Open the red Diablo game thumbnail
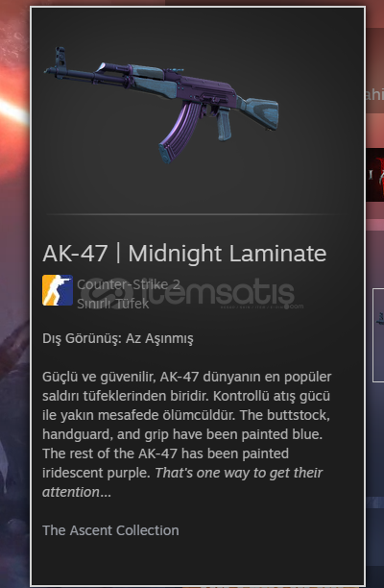 click(x=375, y=175)
